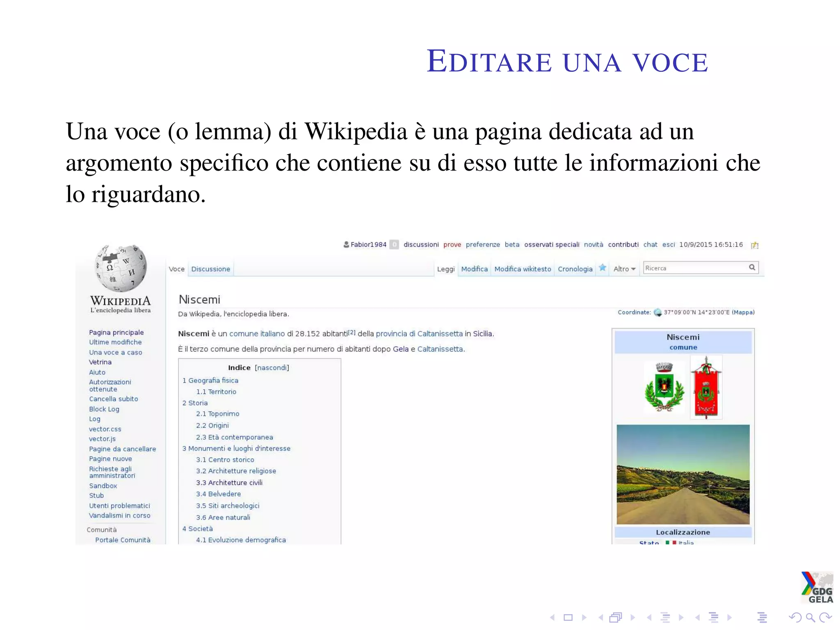The image size is (840, 630).
Task: Select the Modifica tab
Action: (x=475, y=269)
